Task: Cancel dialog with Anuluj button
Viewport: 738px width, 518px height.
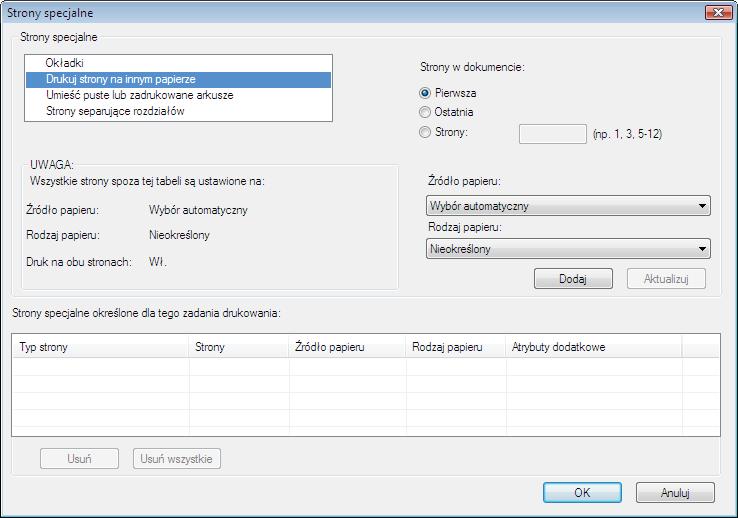Action: coord(675,493)
